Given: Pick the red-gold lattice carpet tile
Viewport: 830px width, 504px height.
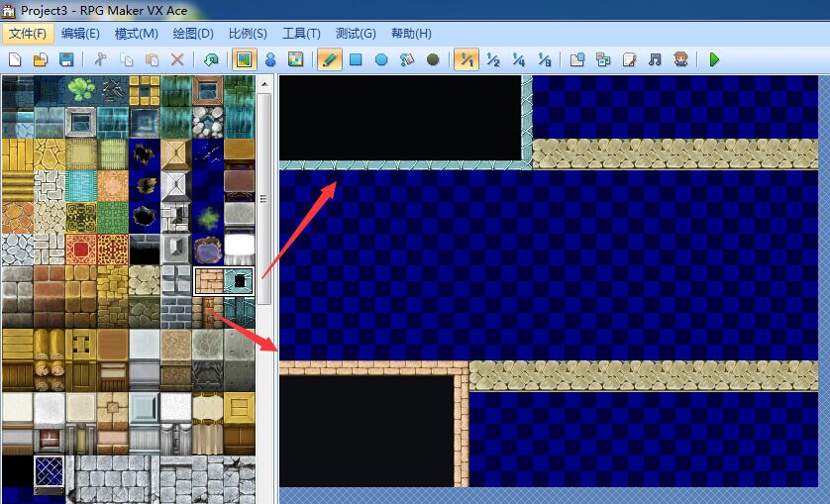Looking at the screenshot, I should [x=113, y=250].
